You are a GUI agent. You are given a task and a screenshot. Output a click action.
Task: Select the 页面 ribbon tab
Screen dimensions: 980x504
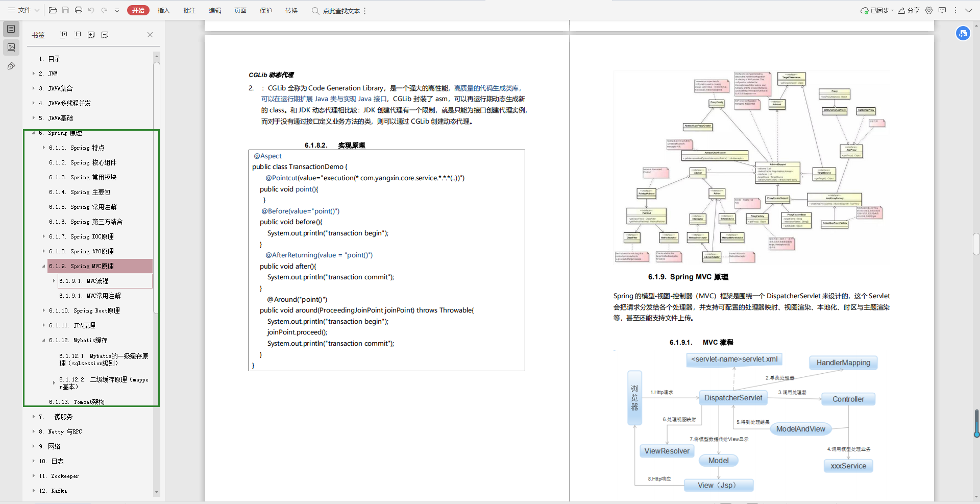click(x=240, y=10)
